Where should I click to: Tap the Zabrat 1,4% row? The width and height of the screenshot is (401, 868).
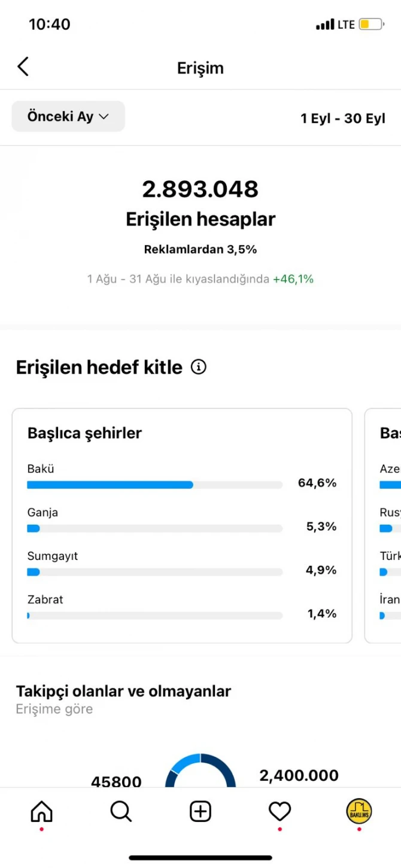(182, 607)
